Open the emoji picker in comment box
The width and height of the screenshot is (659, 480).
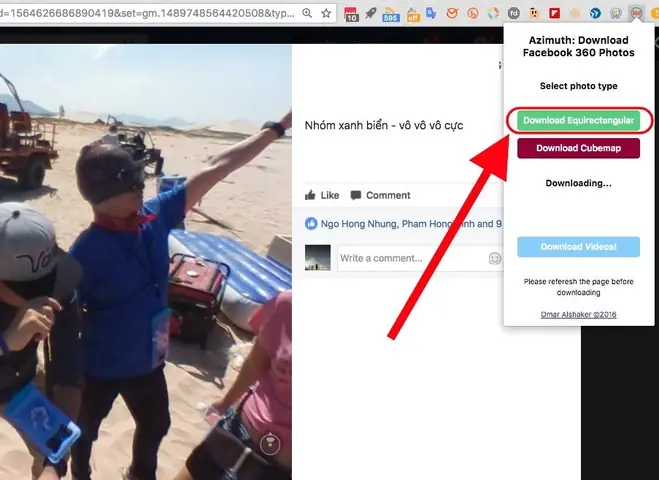point(495,258)
